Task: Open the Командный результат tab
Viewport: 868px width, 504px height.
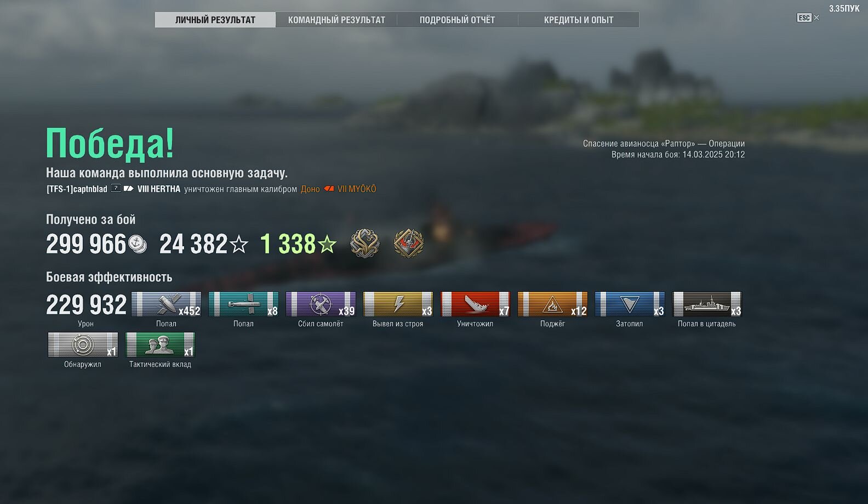Action: [x=336, y=20]
